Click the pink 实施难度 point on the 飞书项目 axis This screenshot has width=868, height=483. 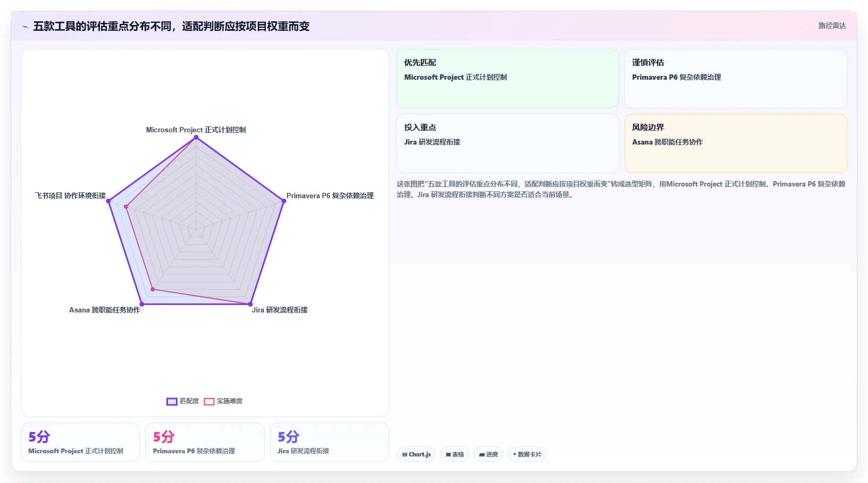[126, 207]
